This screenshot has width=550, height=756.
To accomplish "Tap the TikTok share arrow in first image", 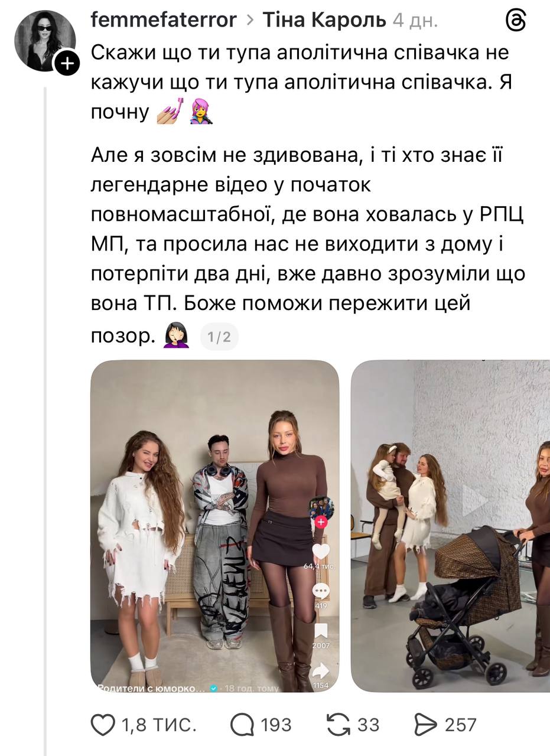I will (x=320, y=670).
